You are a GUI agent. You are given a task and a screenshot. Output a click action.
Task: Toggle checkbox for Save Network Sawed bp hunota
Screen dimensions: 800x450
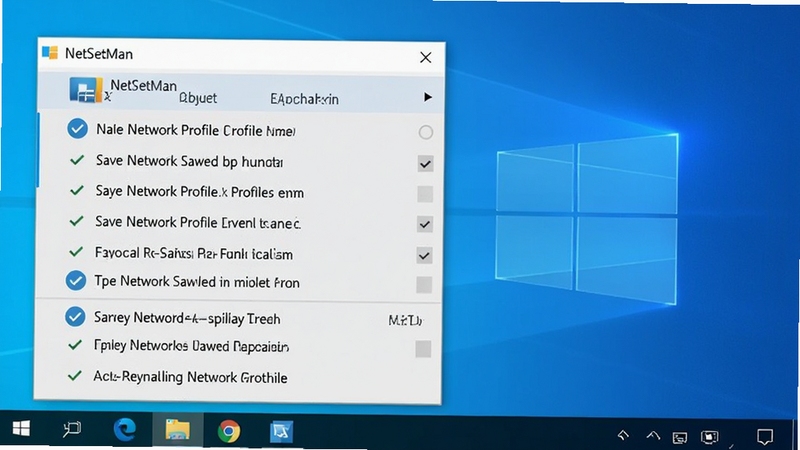[425, 164]
